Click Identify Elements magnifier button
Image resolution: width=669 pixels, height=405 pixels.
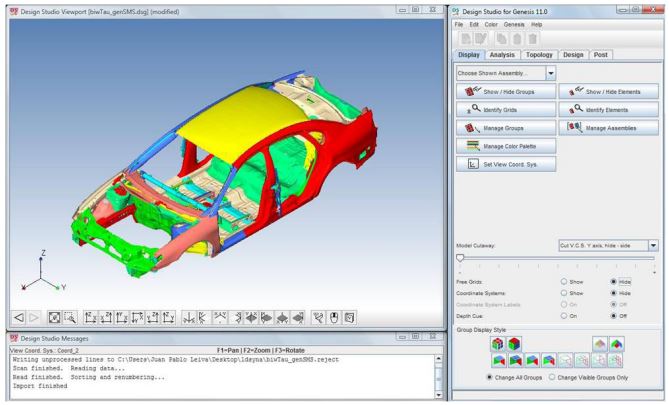pos(608,110)
